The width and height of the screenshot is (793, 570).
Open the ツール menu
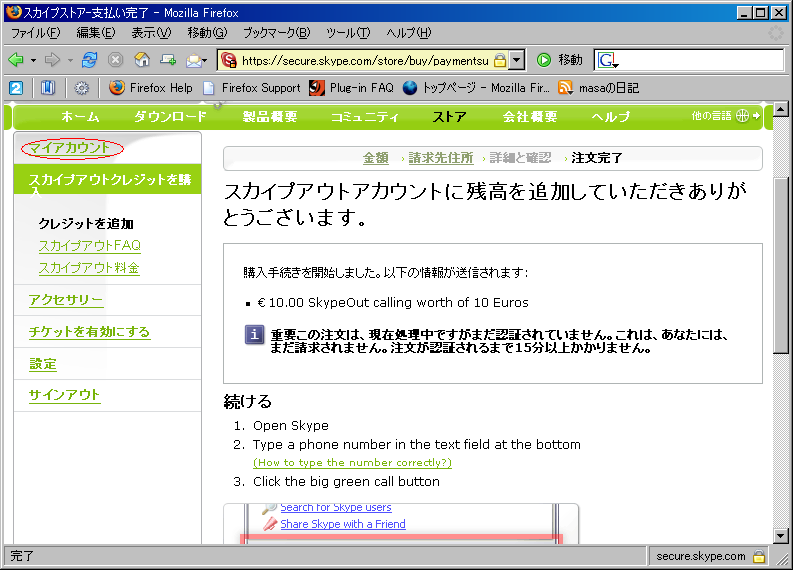(347, 33)
